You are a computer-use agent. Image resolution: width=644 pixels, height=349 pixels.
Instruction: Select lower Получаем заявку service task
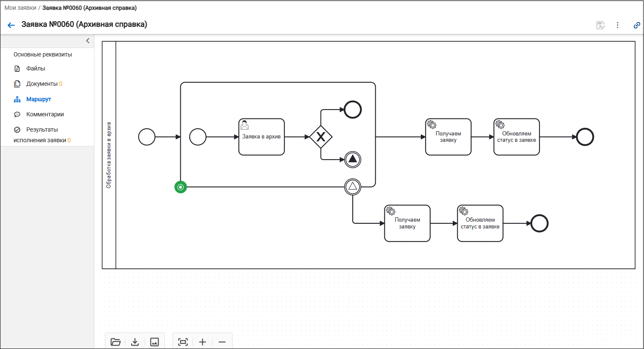coord(407,223)
